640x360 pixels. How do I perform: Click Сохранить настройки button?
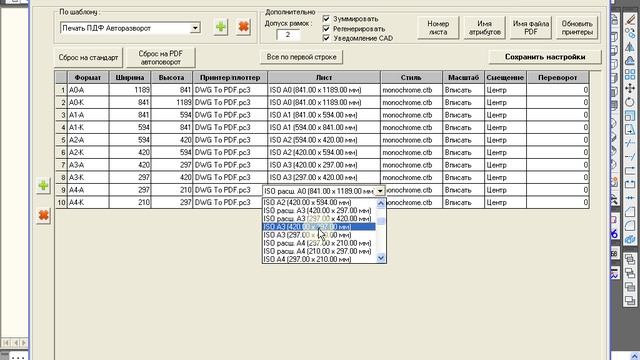click(545, 57)
